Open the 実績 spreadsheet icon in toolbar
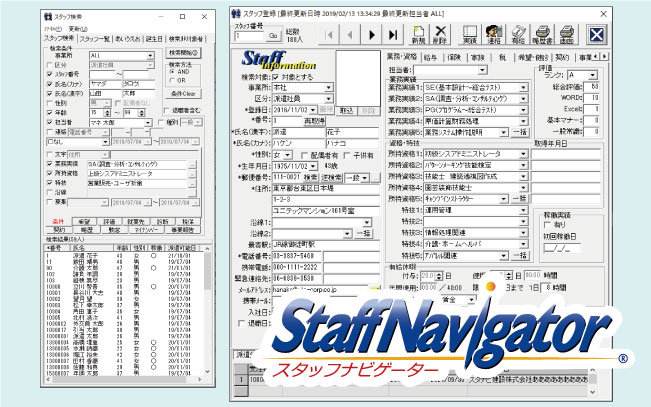 470,35
